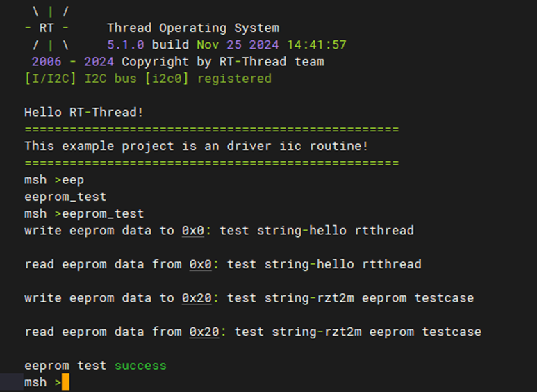Screen dimensions: 537x392
Task: Click the underlined 0x0 address in read line
Action: click(x=200, y=265)
